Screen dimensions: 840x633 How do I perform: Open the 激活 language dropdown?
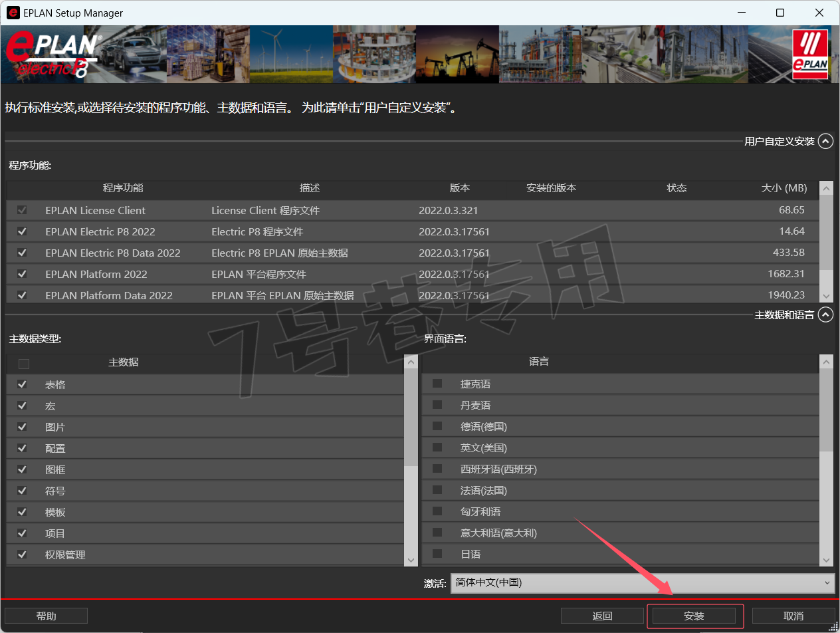tap(642, 582)
